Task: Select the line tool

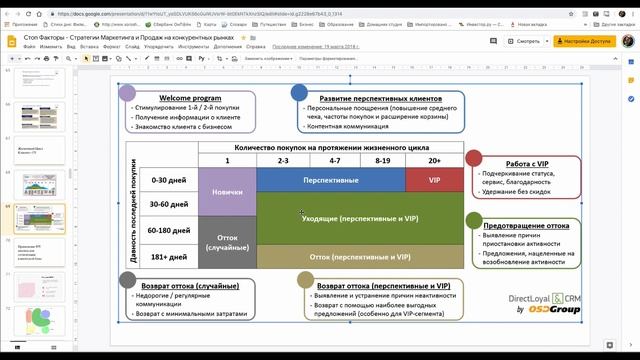Action: (x=129, y=59)
